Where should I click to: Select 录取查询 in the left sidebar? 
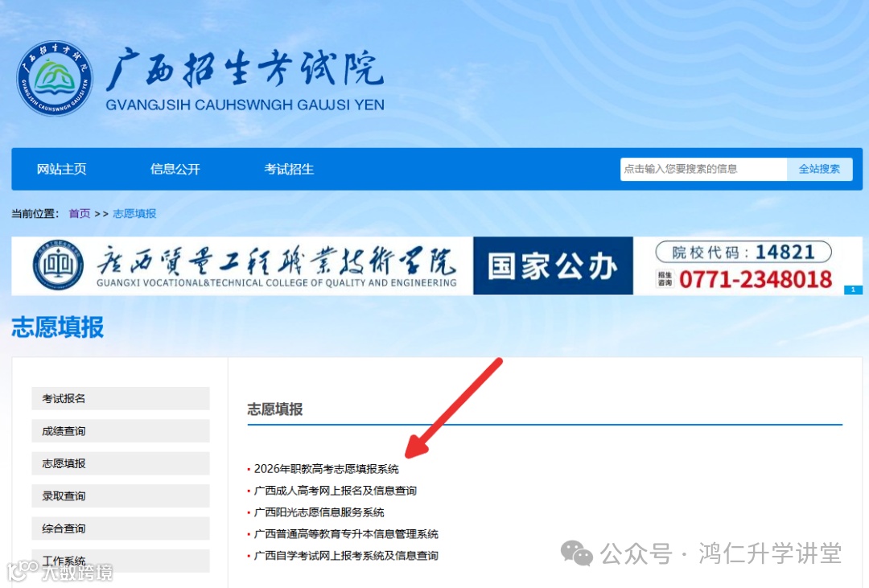(121, 496)
